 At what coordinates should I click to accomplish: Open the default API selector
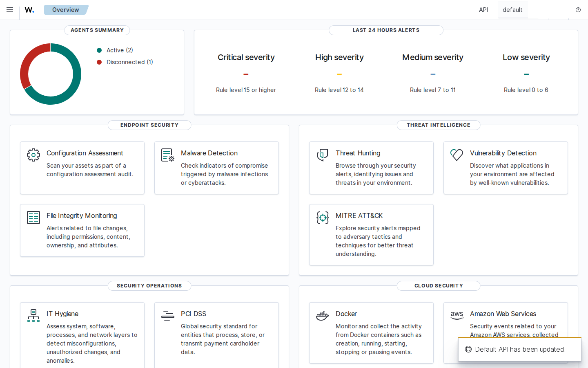(512, 10)
